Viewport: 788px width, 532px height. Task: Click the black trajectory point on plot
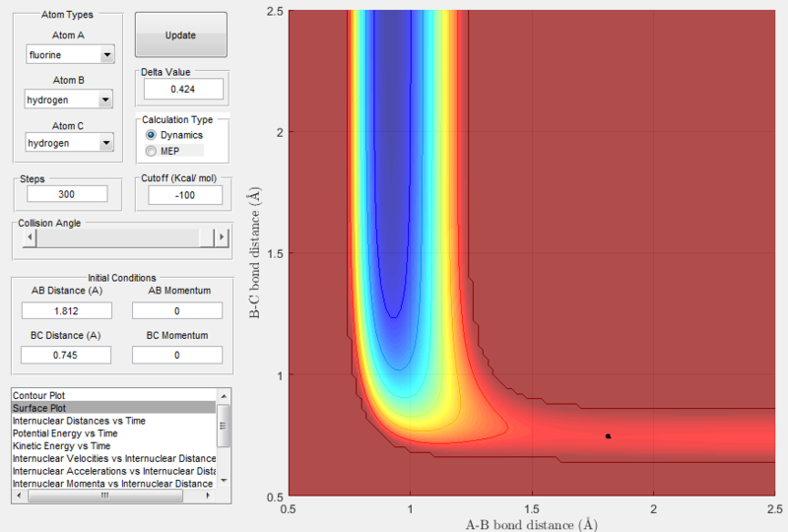click(608, 436)
